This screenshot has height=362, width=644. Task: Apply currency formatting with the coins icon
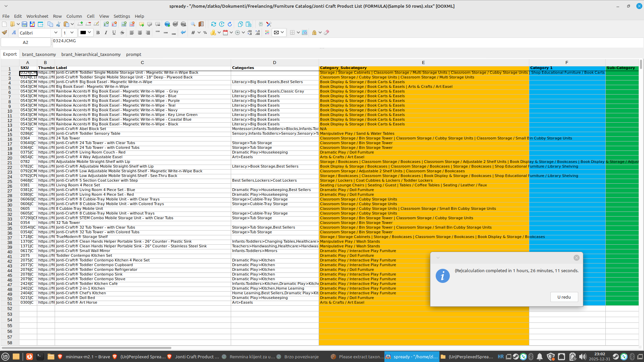point(214,33)
